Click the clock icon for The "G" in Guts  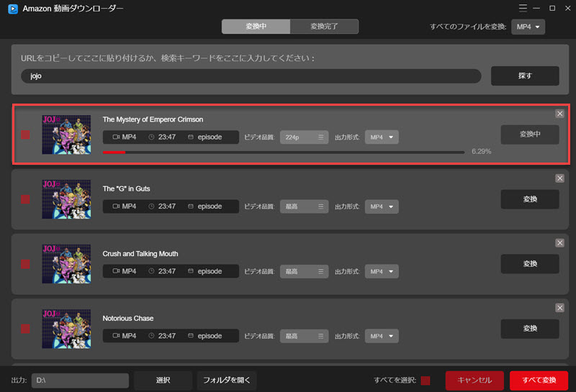(x=151, y=206)
